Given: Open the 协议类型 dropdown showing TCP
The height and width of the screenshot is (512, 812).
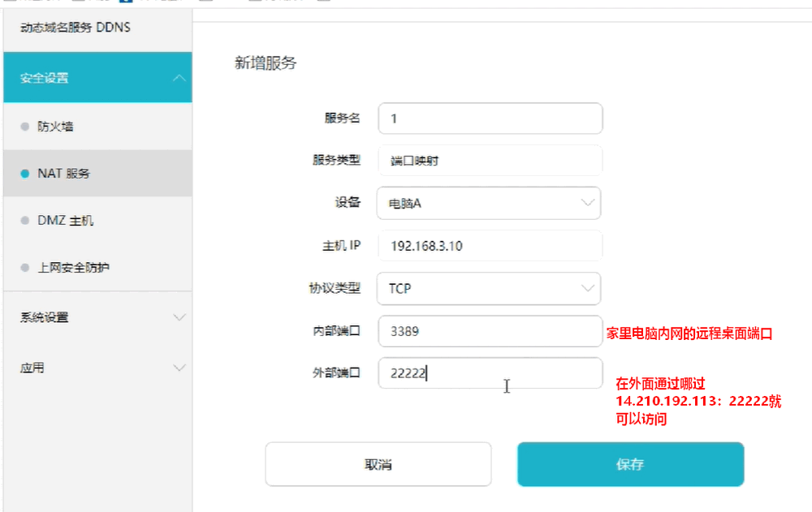Looking at the screenshot, I should tap(489, 288).
